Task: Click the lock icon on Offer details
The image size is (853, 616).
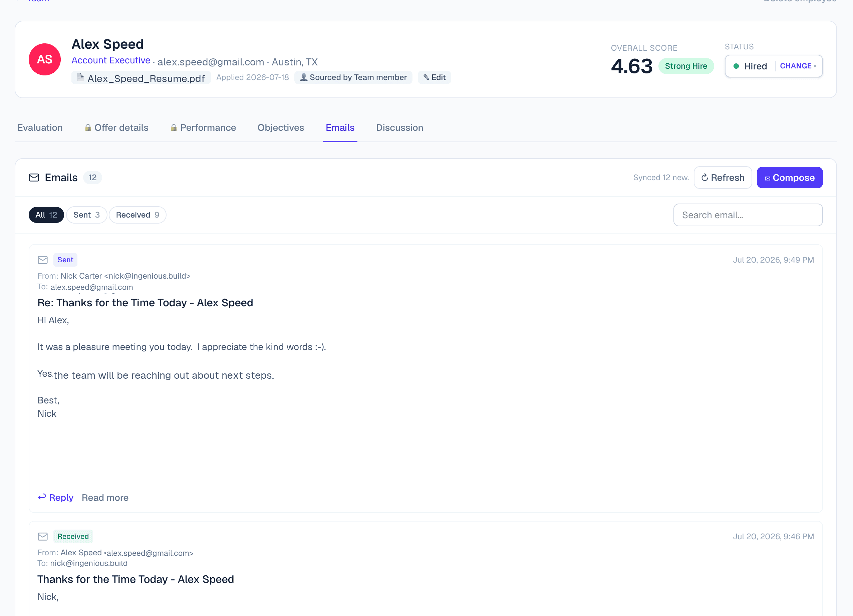Action: coord(88,128)
